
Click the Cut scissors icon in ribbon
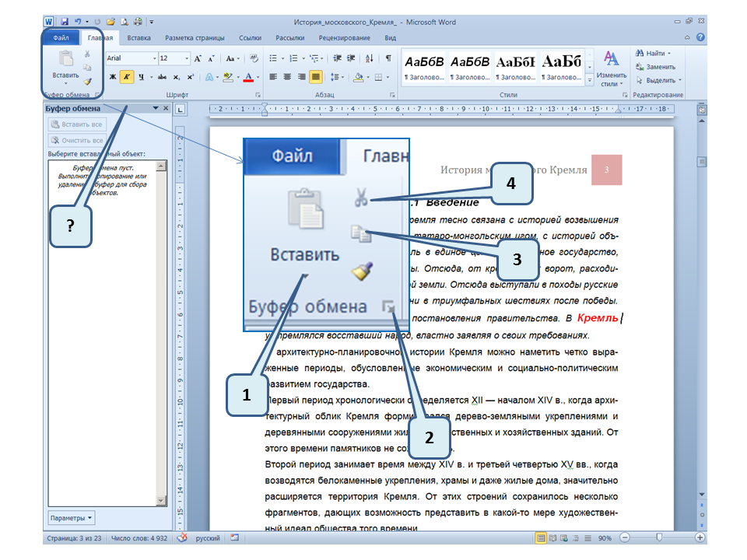point(87,54)
